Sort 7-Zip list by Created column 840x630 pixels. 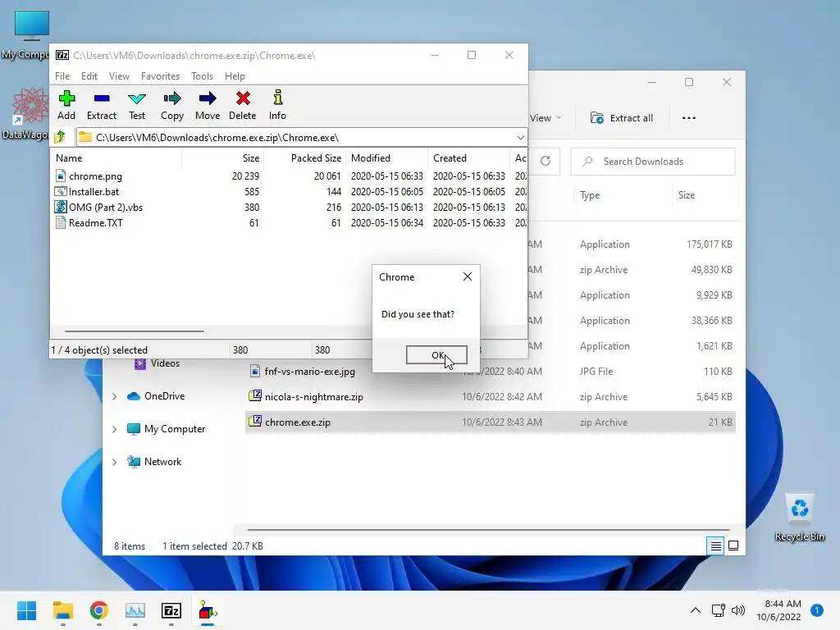click(468, 158)
